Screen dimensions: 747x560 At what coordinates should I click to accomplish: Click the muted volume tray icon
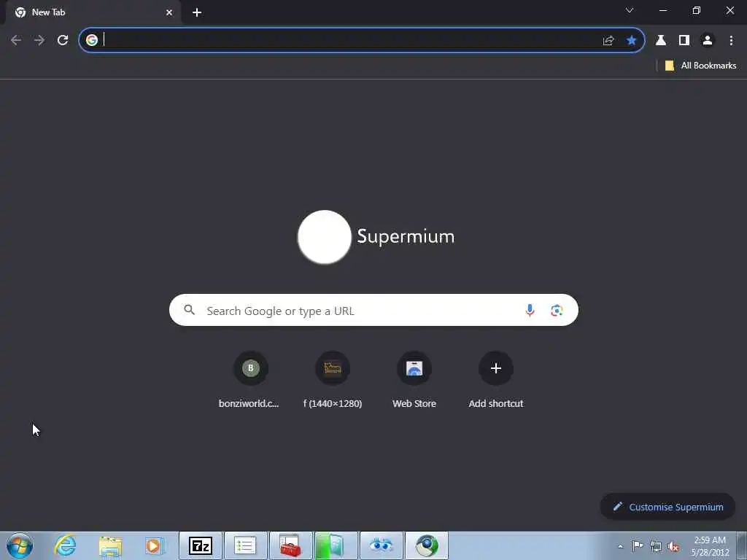[x=673, y=546]
